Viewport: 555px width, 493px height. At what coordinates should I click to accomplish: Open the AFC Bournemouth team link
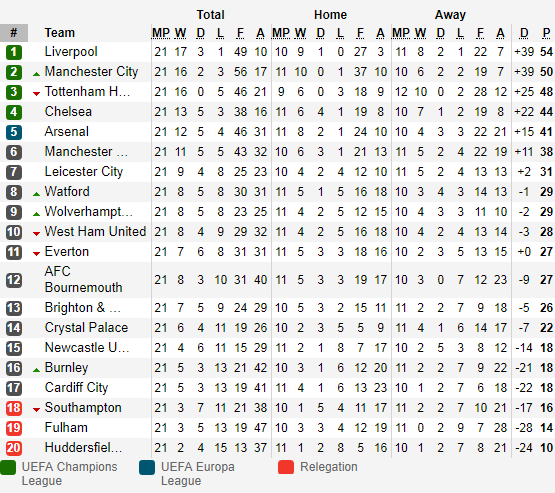pyautogui.click(x=84, y=279)
